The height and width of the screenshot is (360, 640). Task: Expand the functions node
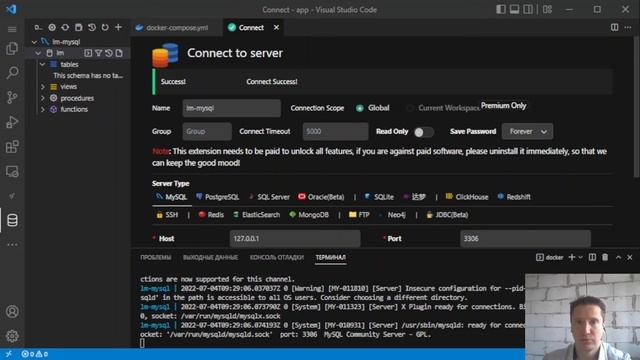coord(42,109)
